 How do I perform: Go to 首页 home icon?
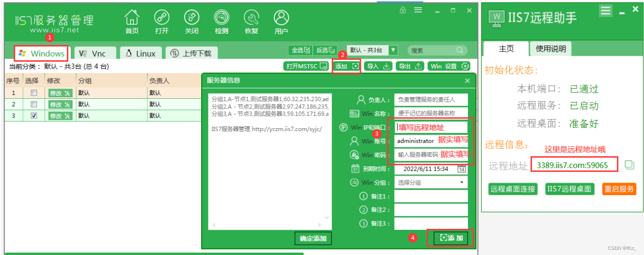click(132, 18)
